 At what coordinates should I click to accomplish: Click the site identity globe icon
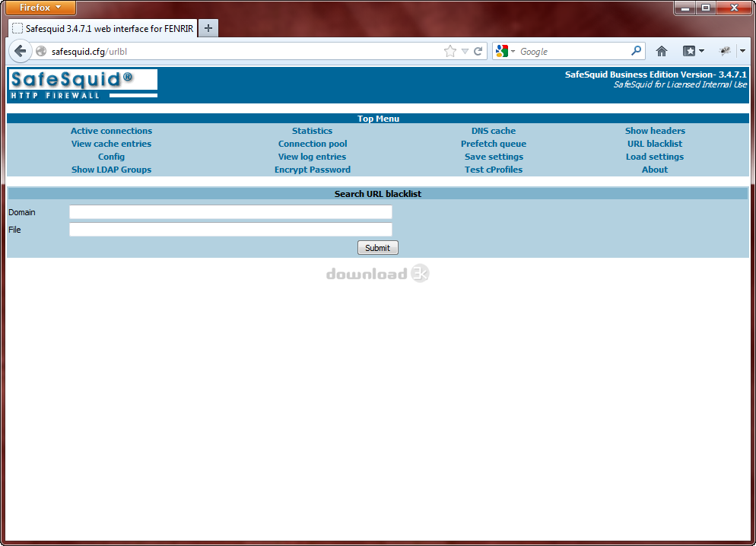pyautogui.click(x=42, y=51)
